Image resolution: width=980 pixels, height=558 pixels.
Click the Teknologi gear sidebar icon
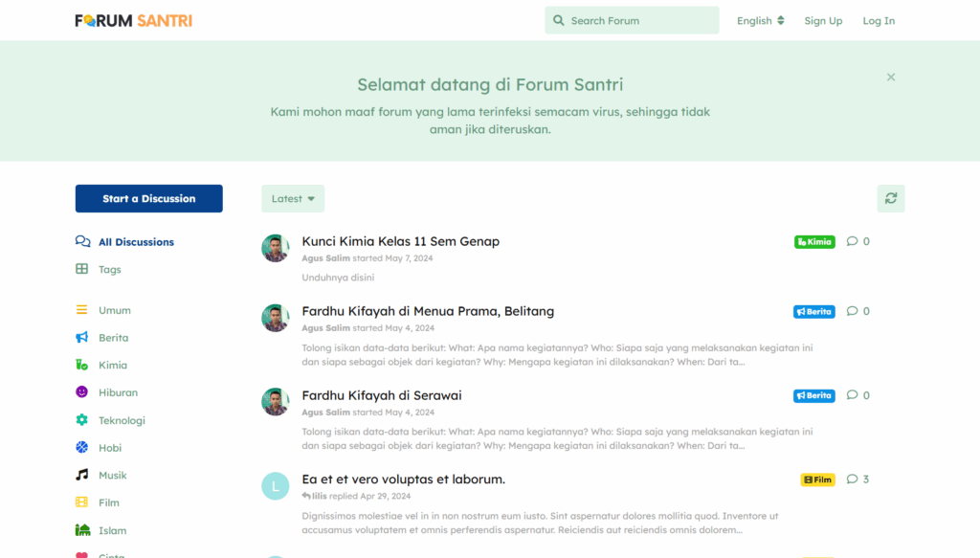pyautogui.click(x=82, y=420)
